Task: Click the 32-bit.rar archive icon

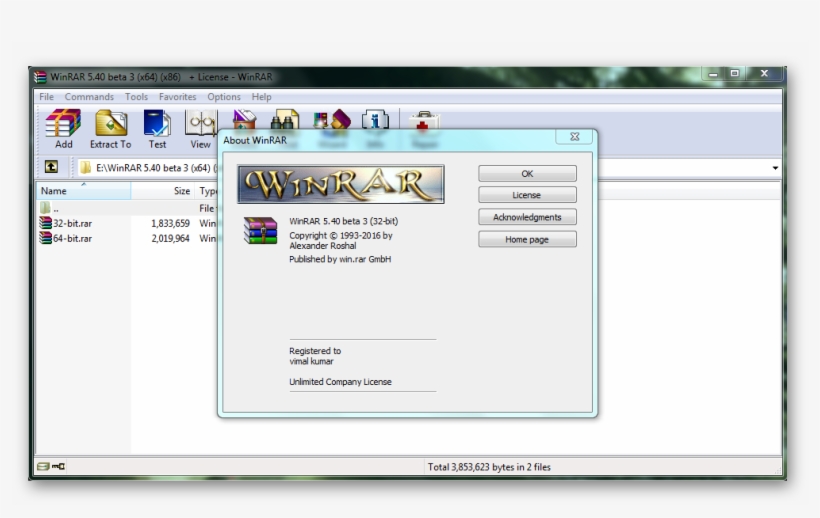Action: [45, 223]
